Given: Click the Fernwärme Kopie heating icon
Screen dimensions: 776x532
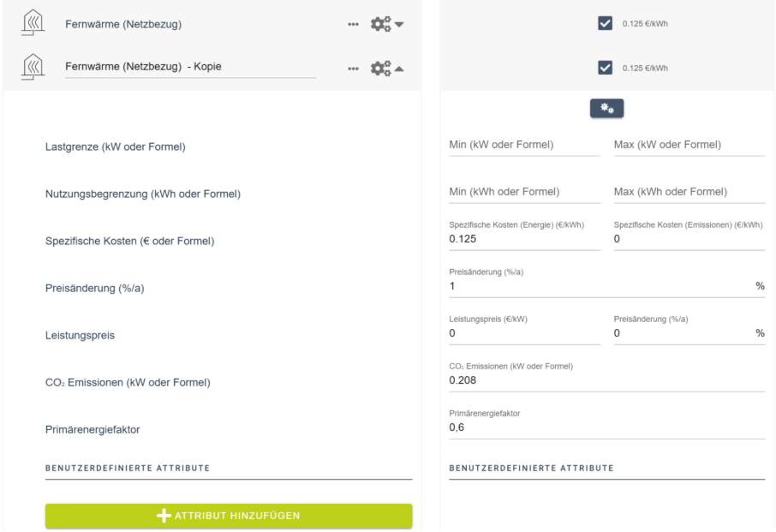Looking at the screenshot, I should click(x=32, y=66).
